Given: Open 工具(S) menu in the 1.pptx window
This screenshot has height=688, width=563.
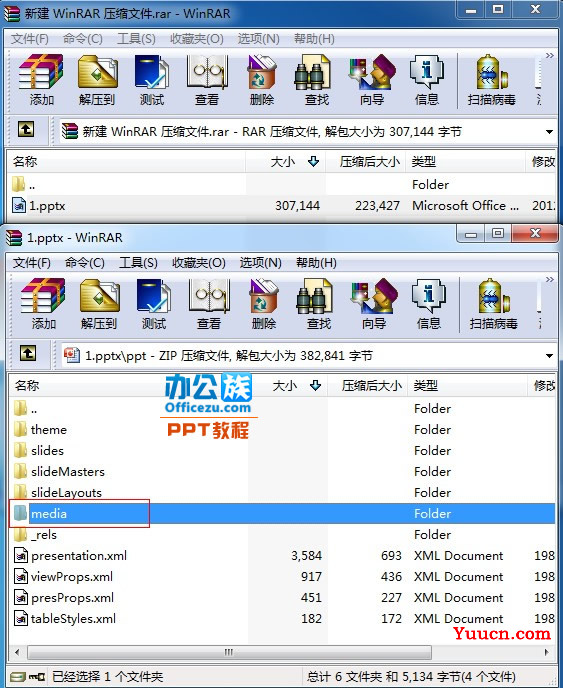Looking at the screenshot, I should 138,262.
